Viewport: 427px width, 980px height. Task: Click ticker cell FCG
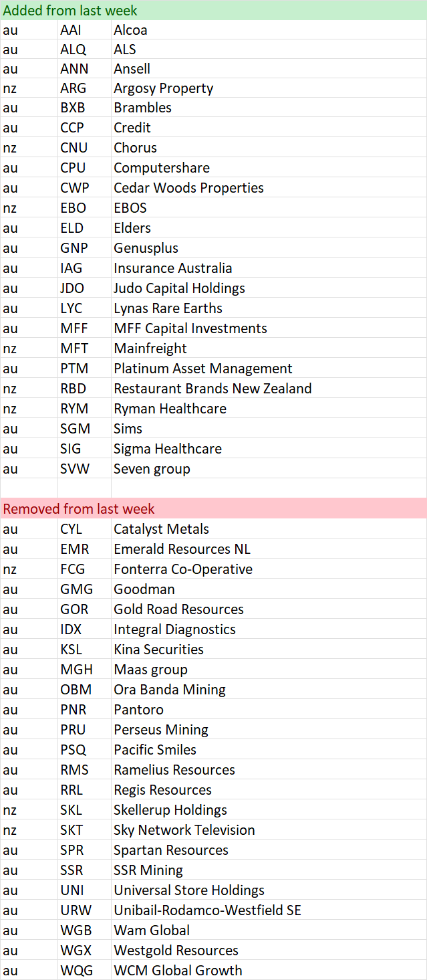pos(84,569)
